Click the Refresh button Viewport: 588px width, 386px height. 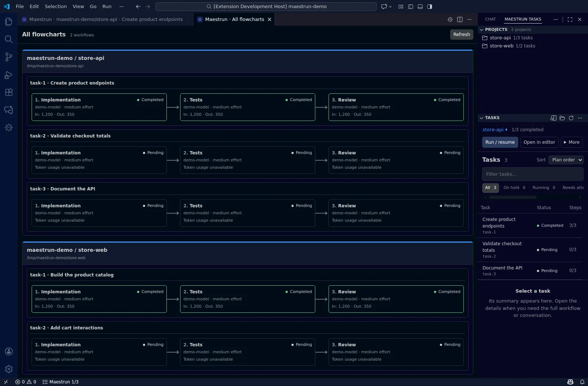point(462,35)
